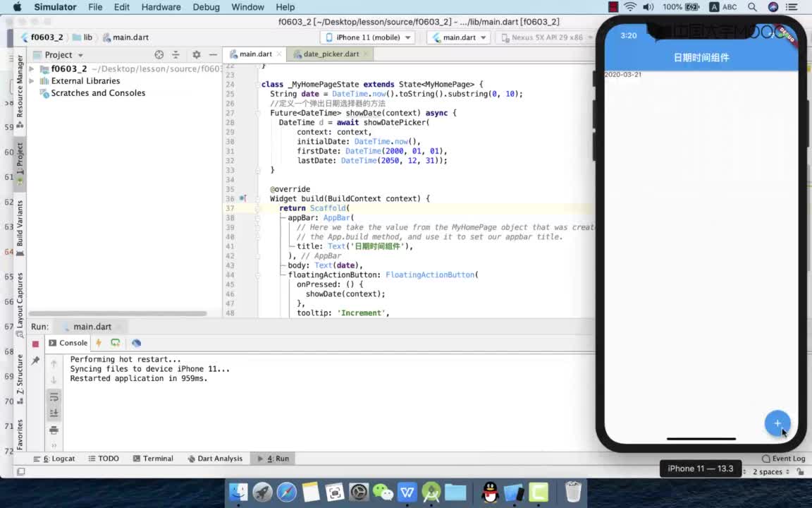Click locate target icon in Project panel
This screenshot has width=812, height=508.
[159, 54]
